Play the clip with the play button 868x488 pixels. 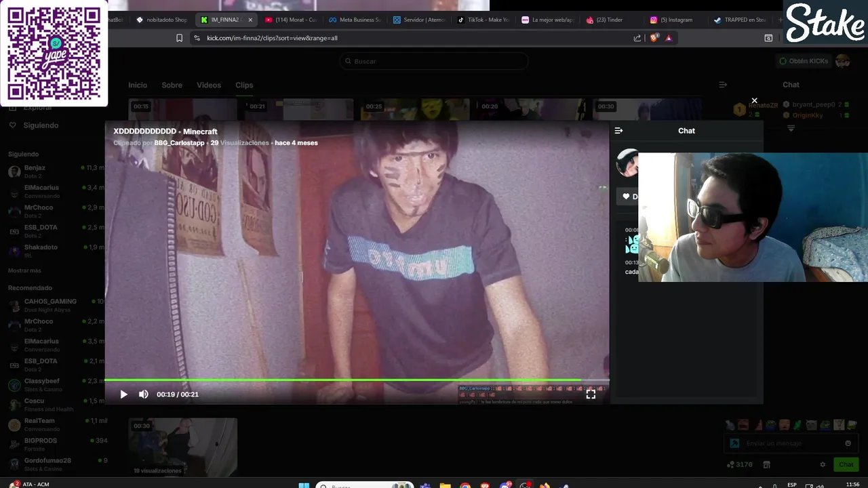tap(123, 394)
